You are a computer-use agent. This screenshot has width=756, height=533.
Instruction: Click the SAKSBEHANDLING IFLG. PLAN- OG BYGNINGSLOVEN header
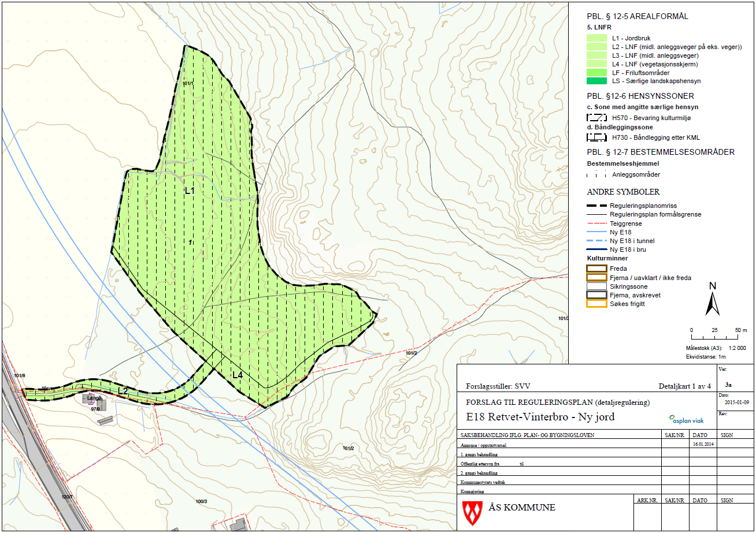point(527,435)
